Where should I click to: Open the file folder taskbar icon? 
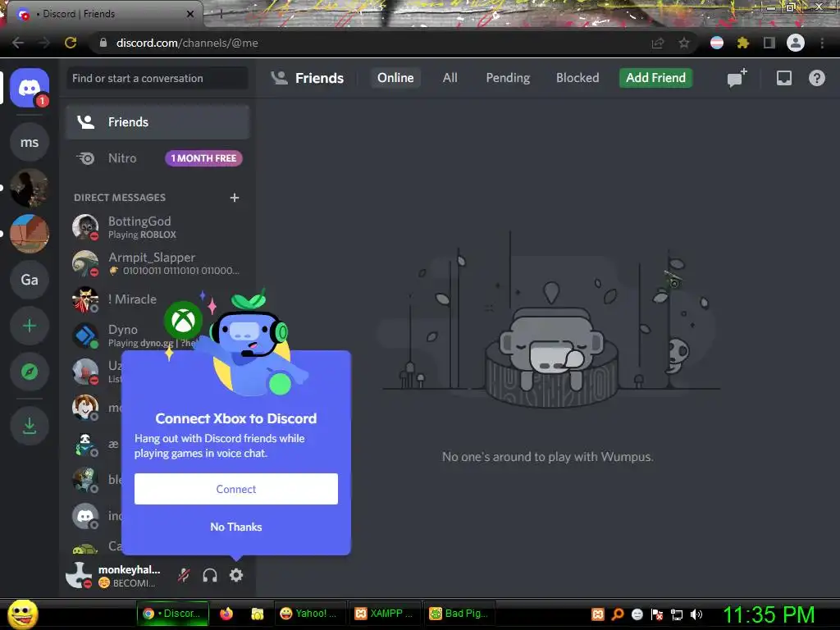(x=258, y=614)
